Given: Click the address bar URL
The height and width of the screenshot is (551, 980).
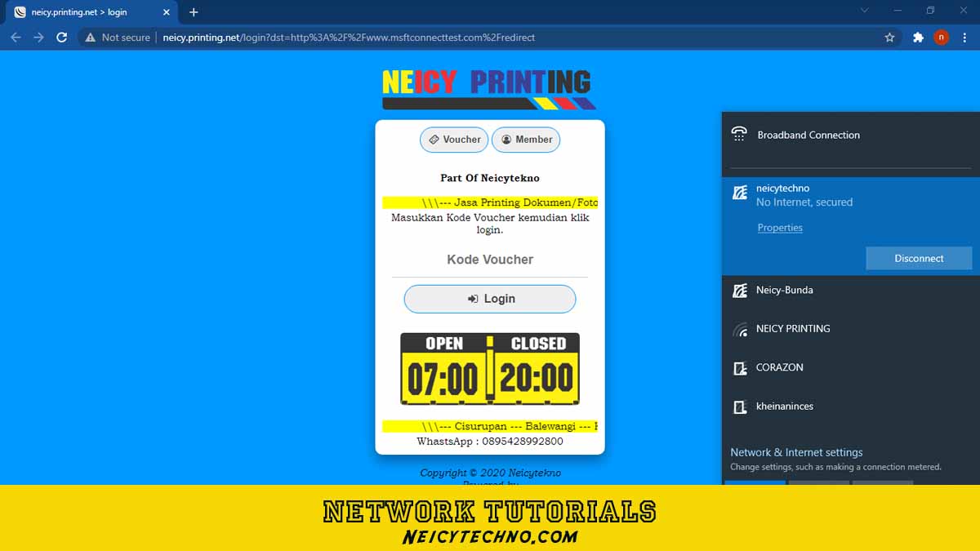Looking at the screenshot, I should click(x=349, y=38).
